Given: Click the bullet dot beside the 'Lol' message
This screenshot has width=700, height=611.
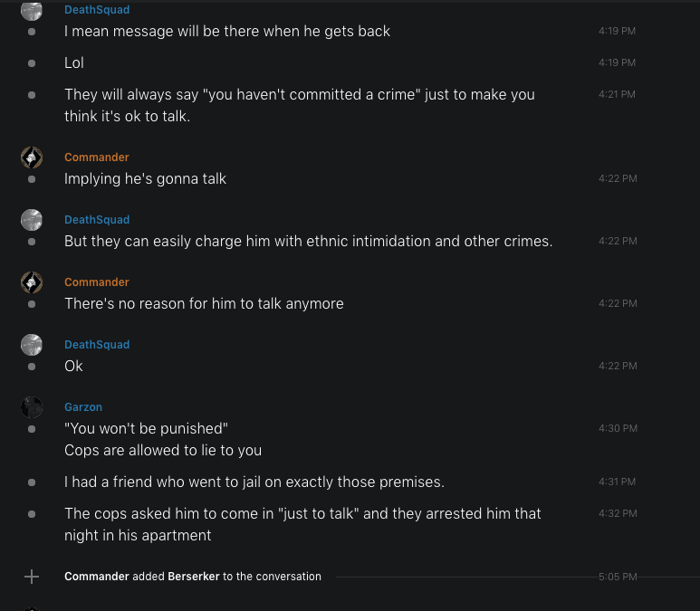Looking at the screenshot, I should click(x=32, y=63).
